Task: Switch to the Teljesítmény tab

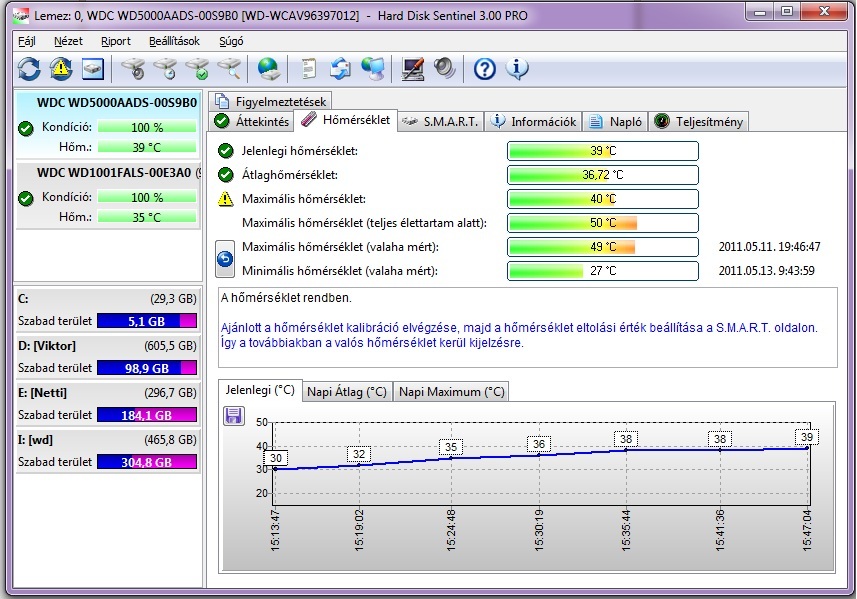Action: [698, 121]
